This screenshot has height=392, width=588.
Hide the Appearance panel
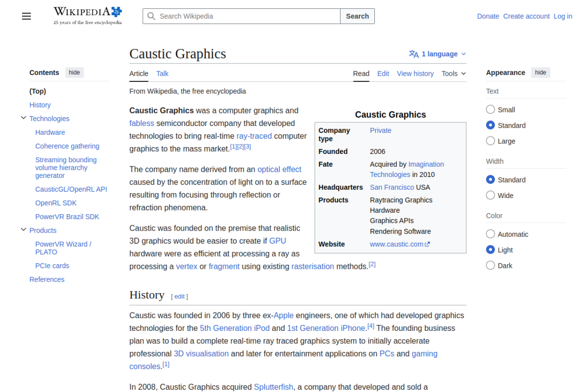[541, 73]
